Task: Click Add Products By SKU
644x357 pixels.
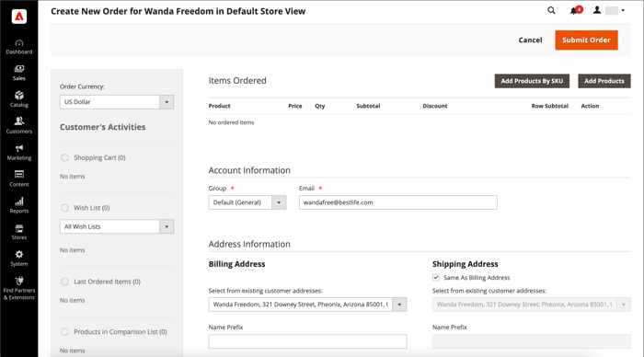Action: (x=532, y=81)
